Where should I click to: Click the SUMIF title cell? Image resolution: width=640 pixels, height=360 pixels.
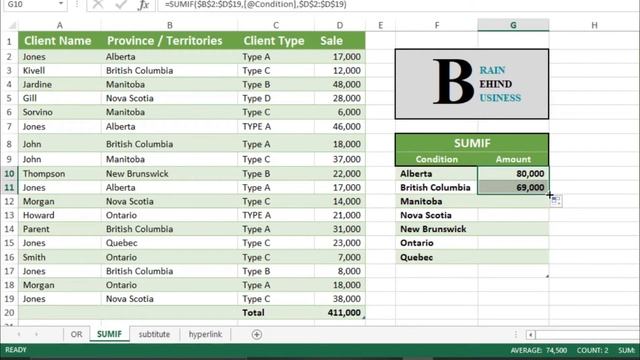pos(472,143)
